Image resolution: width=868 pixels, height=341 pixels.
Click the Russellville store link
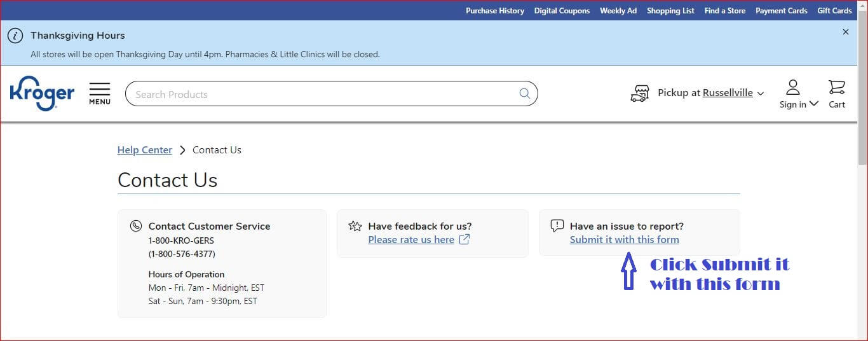(728, 93)
